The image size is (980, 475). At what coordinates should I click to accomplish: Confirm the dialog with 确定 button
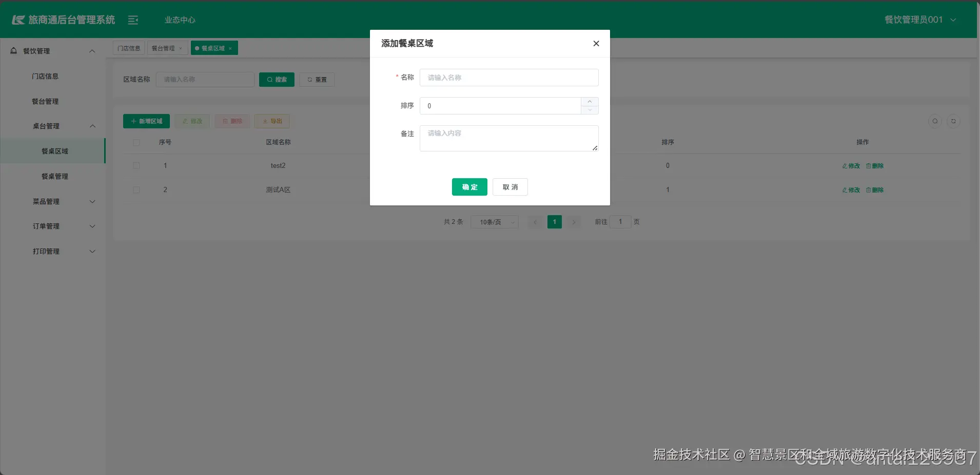(x=469, y=187)
